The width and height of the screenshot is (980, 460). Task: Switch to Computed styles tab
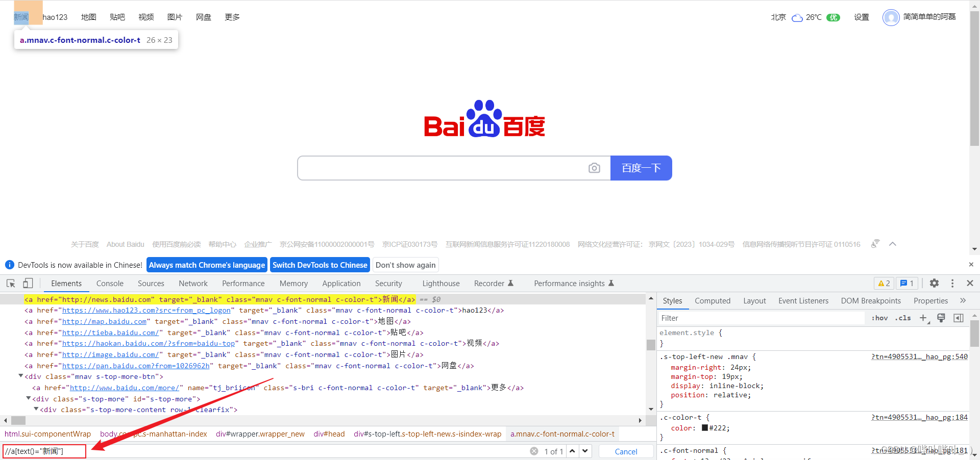[713, 301]
